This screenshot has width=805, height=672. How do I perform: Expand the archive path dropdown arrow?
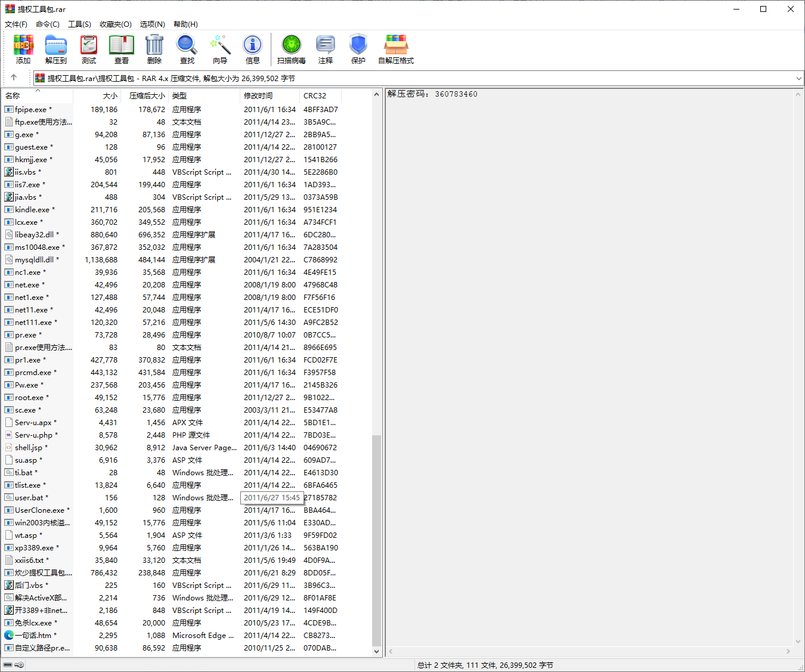pos(798,79)
